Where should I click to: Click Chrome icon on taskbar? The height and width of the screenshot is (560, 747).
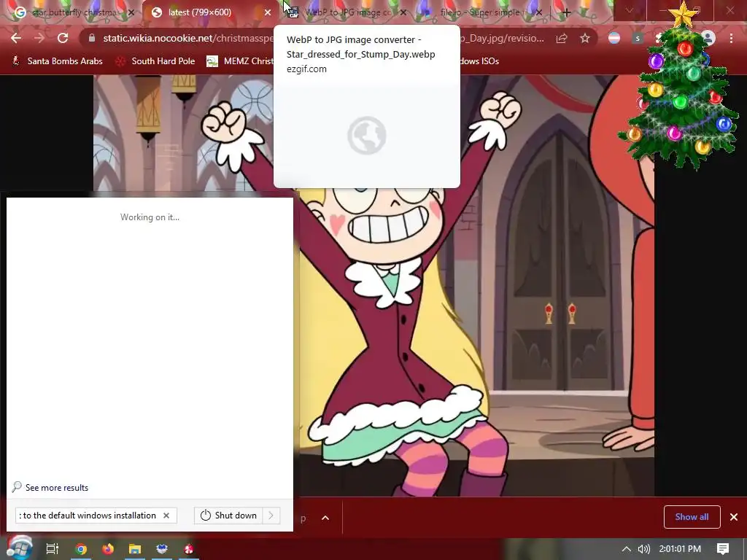pos(81,549)
